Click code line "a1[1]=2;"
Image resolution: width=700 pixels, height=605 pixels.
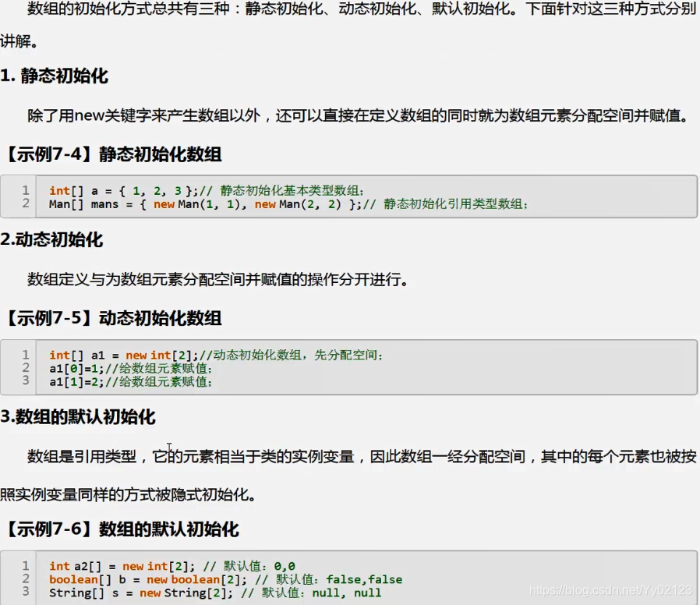[x=77, y=382]
